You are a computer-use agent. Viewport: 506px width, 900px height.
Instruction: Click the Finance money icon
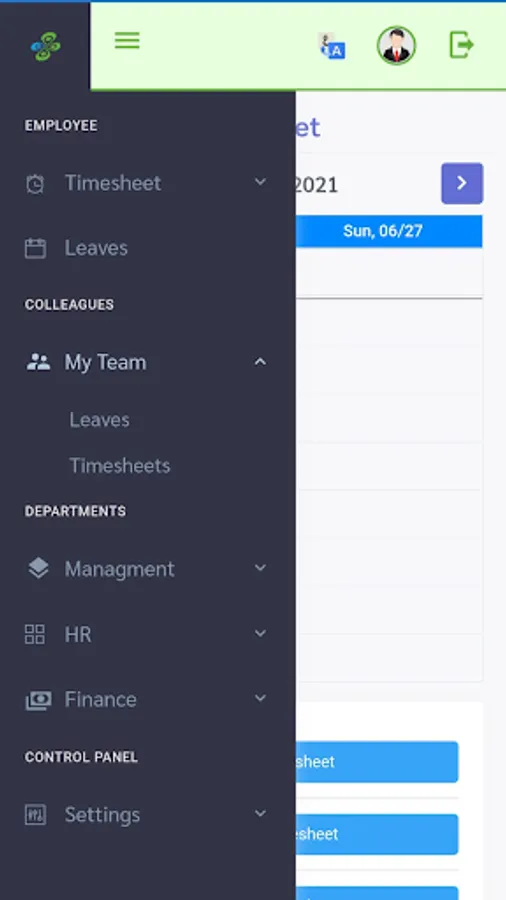[x=38, y=700]
